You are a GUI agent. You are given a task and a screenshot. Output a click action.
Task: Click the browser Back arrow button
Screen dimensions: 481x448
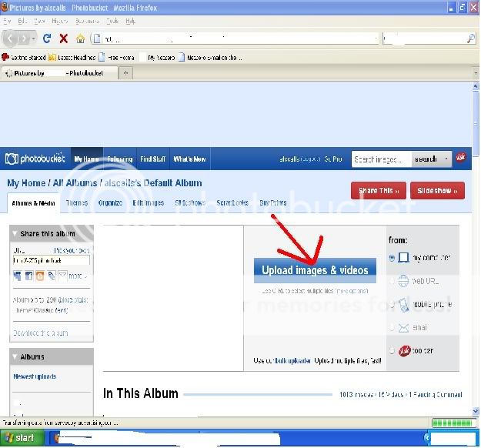tap(10, 38)
